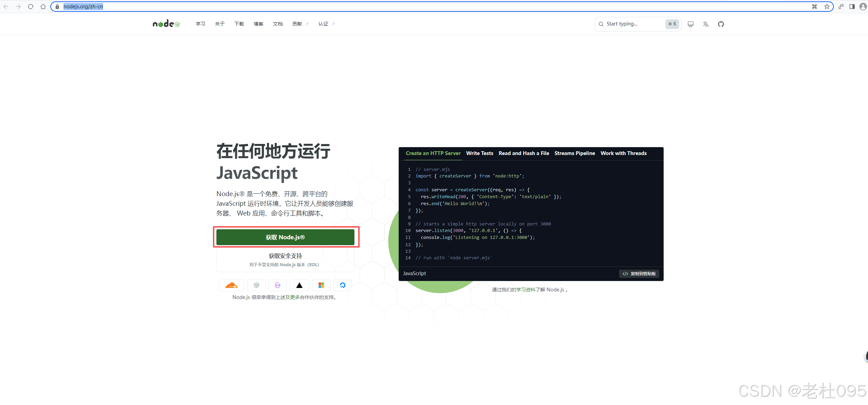Open the Node.js GitHub repository icon
The image size is (868, 405).
point(721,24)
